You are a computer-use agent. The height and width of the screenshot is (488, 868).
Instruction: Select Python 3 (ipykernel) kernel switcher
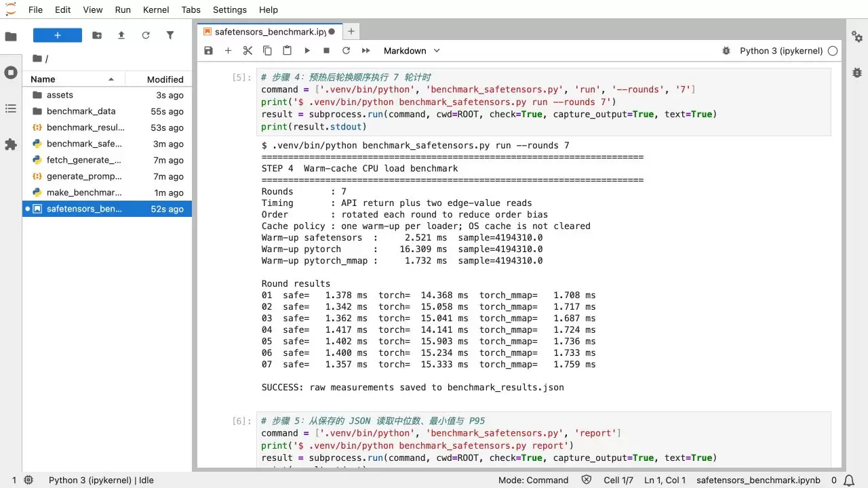[781, 51]
